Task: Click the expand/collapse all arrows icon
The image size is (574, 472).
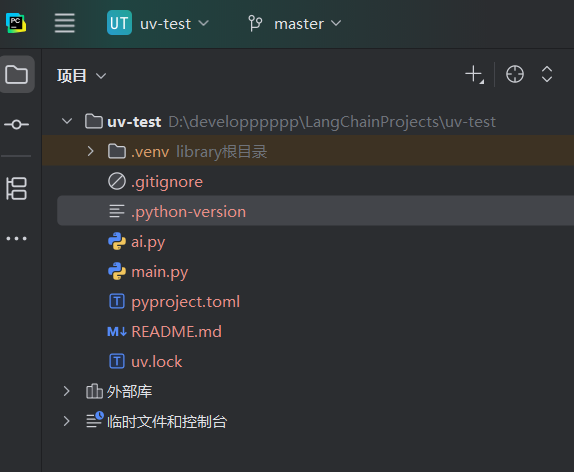Action: click(x=547, y=74)
